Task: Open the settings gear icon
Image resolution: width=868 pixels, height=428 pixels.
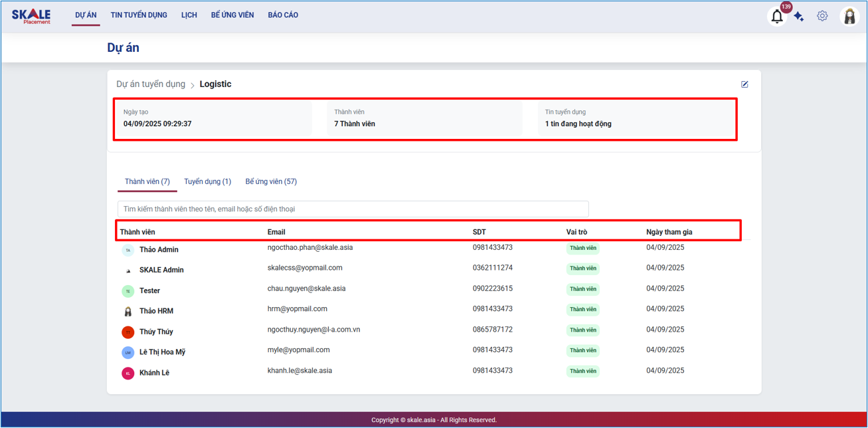Action: [x=822, y=16]
